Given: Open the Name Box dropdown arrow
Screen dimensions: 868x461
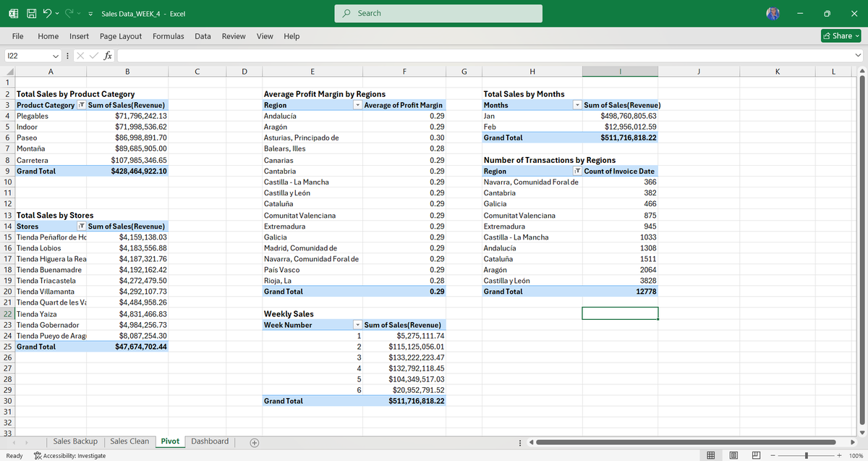Looking at the screenshot, I should (x=55, y=55).
